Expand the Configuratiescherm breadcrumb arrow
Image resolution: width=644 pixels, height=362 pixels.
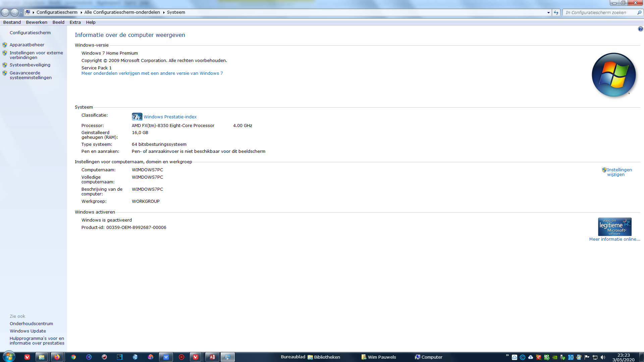(x=81, y=12)
